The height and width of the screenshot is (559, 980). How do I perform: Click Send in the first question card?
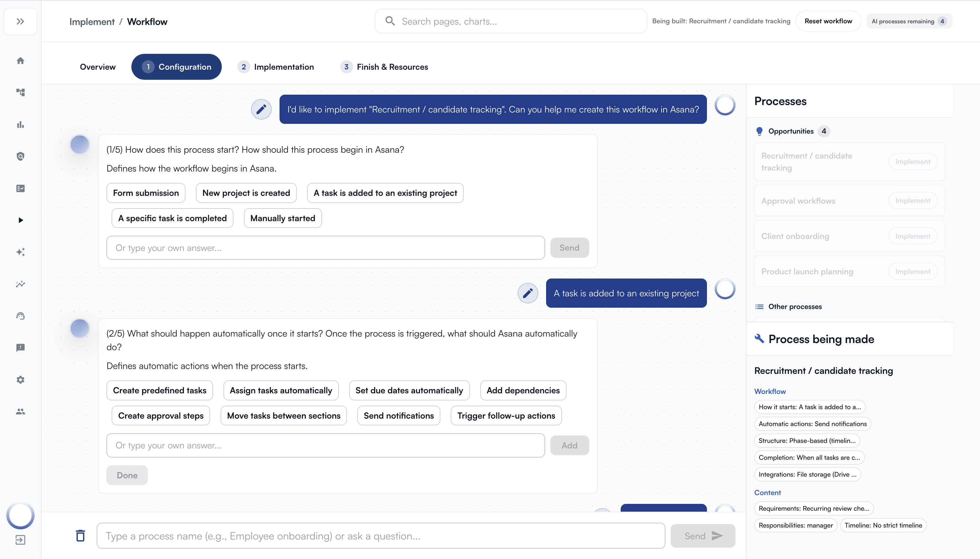[x=569, y=248]
